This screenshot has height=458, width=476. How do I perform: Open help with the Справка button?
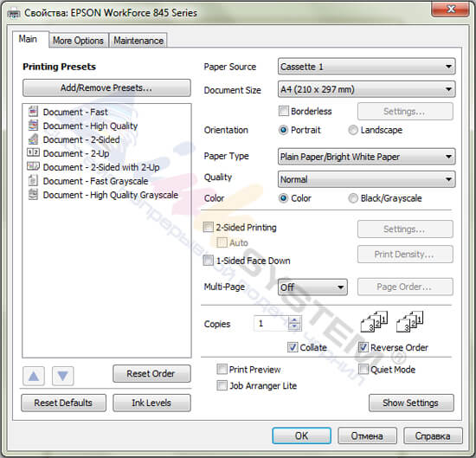(x=433, y=435)
